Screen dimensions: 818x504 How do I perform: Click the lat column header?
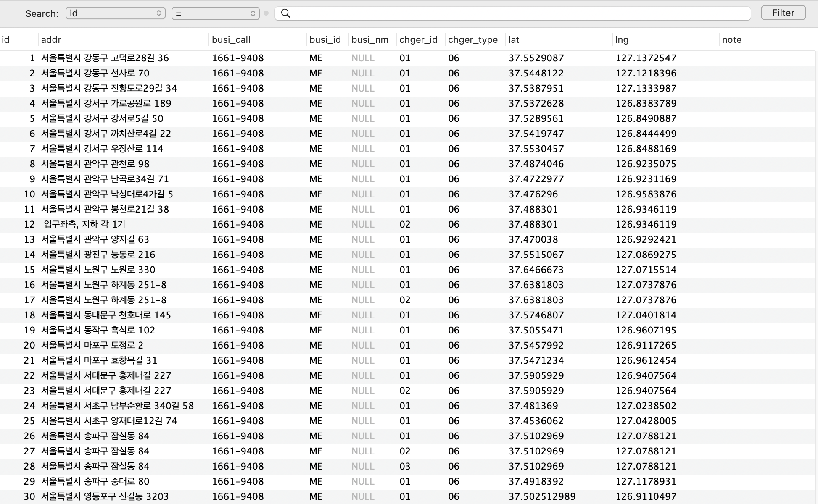pyautogui.click(x=514, y=40)
